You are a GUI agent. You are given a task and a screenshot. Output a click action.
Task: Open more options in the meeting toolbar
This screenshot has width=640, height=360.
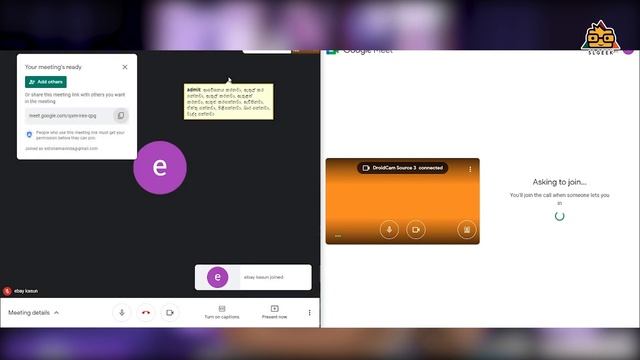point(309,313)
